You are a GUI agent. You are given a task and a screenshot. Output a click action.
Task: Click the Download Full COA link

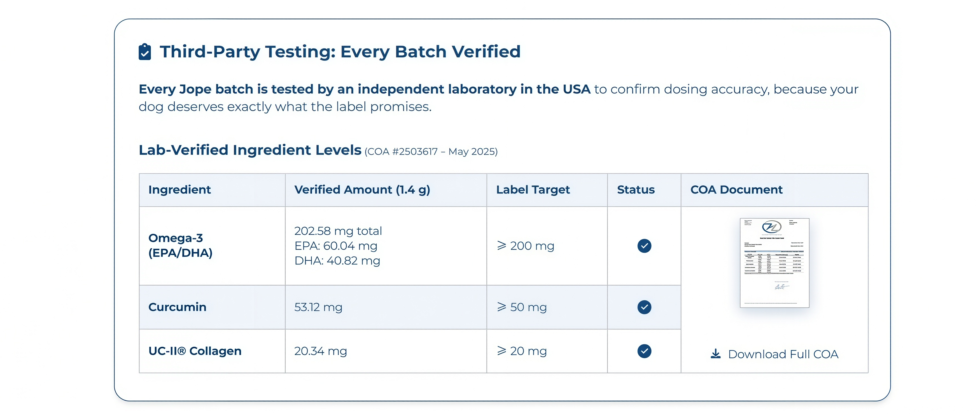tap(774, 354)
